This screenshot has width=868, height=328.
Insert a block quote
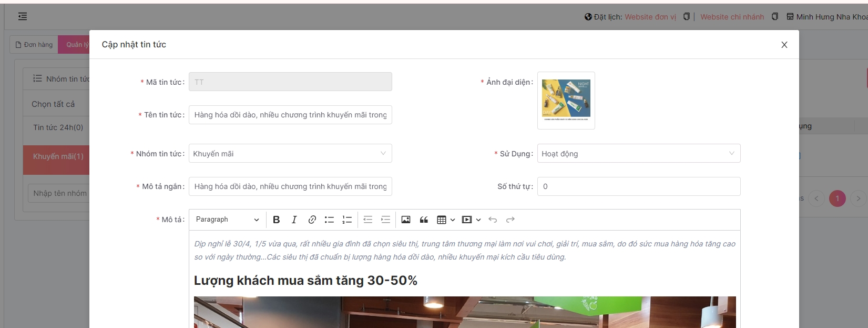(x=424, y=220)
